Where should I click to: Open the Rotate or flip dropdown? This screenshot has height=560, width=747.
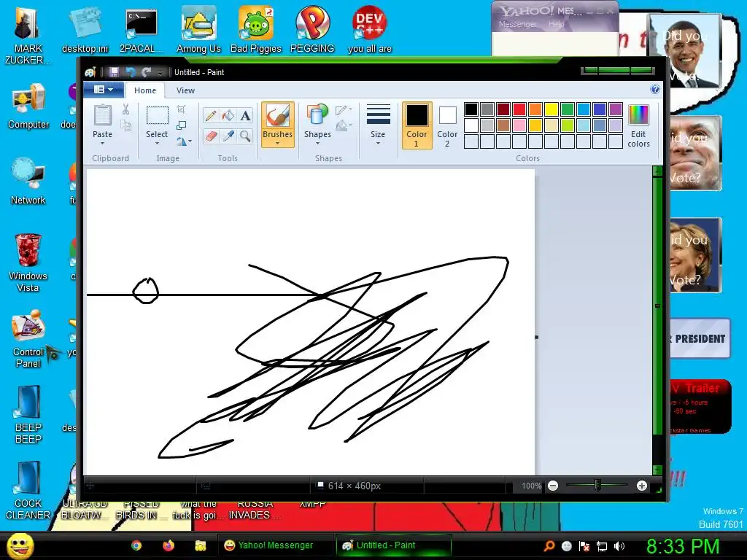coord(184,141)
